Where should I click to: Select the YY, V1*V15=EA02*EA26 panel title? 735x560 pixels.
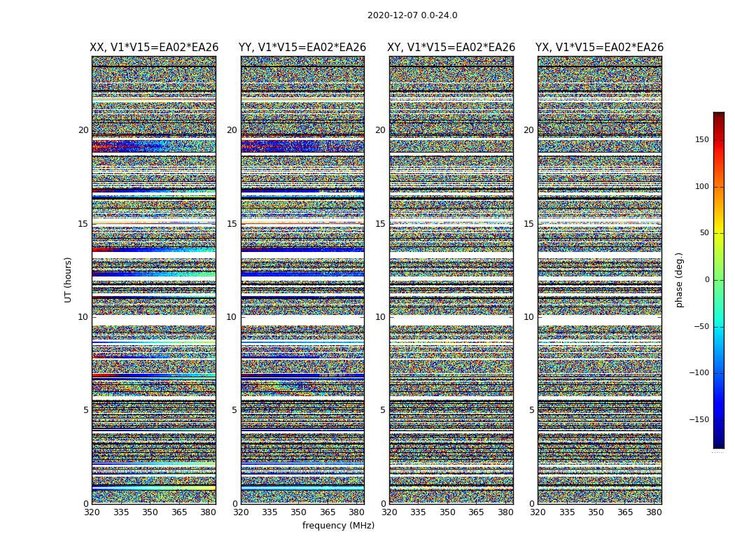point(302,48)
